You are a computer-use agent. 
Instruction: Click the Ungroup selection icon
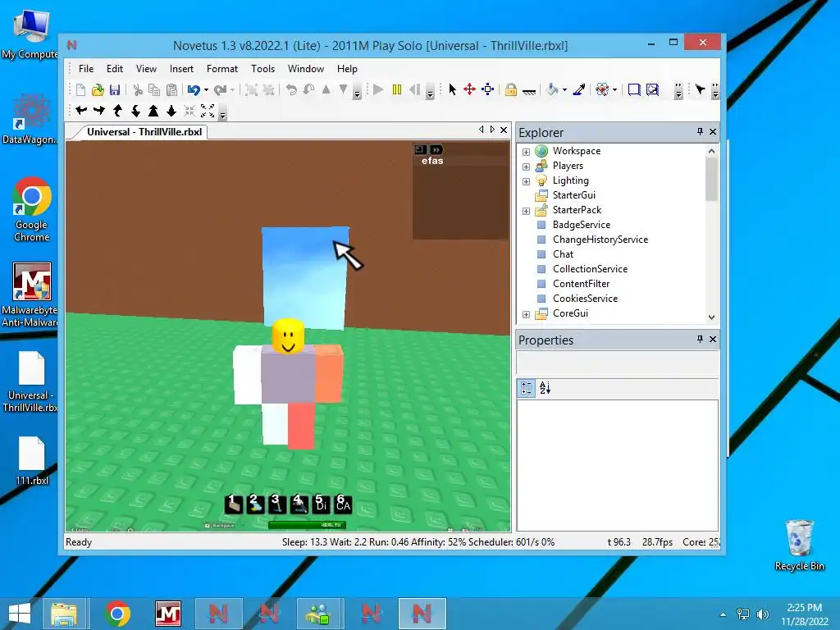268,89
